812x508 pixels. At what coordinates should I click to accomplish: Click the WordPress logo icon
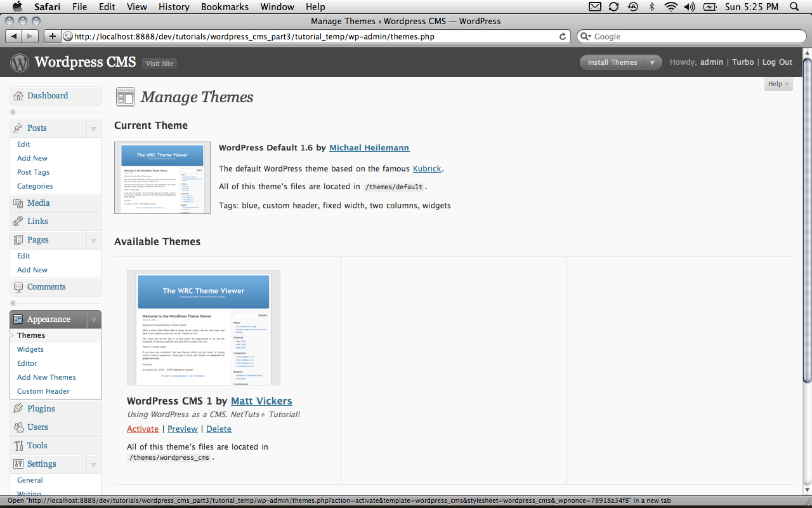(x=20, y=62)
